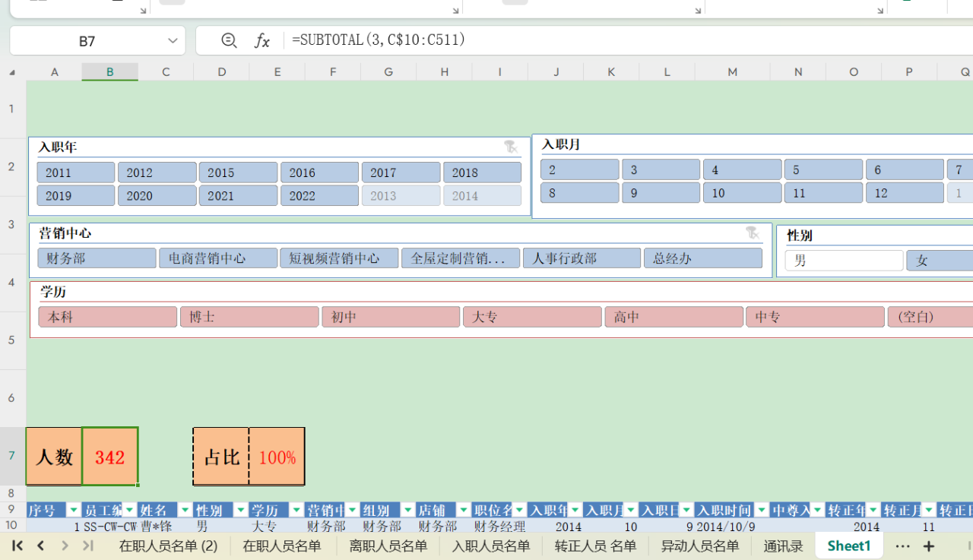Select the 占比 label cell
973x560 pixels.
point(221,457)
